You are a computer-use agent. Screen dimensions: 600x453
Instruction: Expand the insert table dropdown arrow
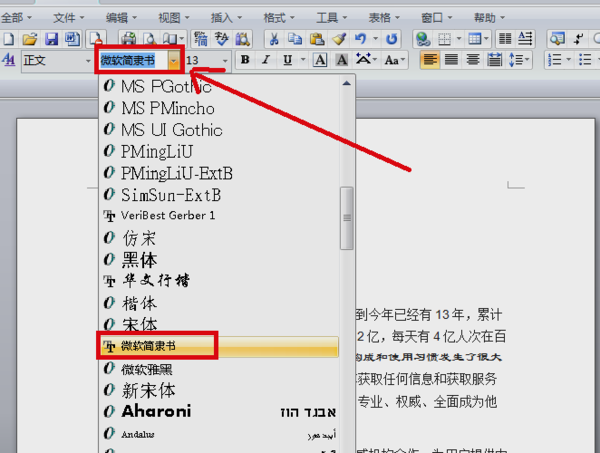[x=486, y=39]
